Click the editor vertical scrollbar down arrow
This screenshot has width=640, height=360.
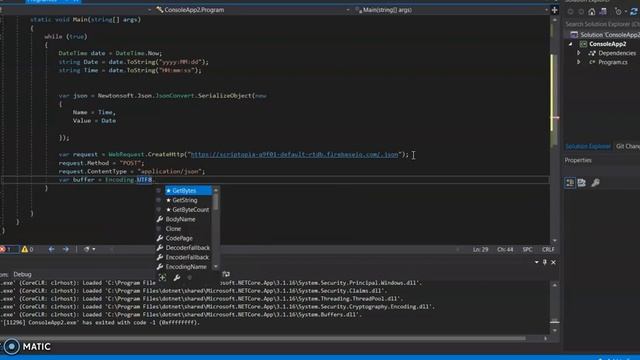click(554, 241)
